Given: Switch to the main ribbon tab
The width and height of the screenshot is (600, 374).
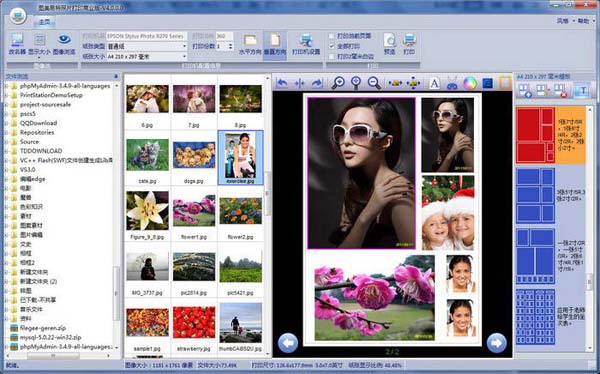Looking at the screenshot, I should pyautogui.click(x=44, y=22).
